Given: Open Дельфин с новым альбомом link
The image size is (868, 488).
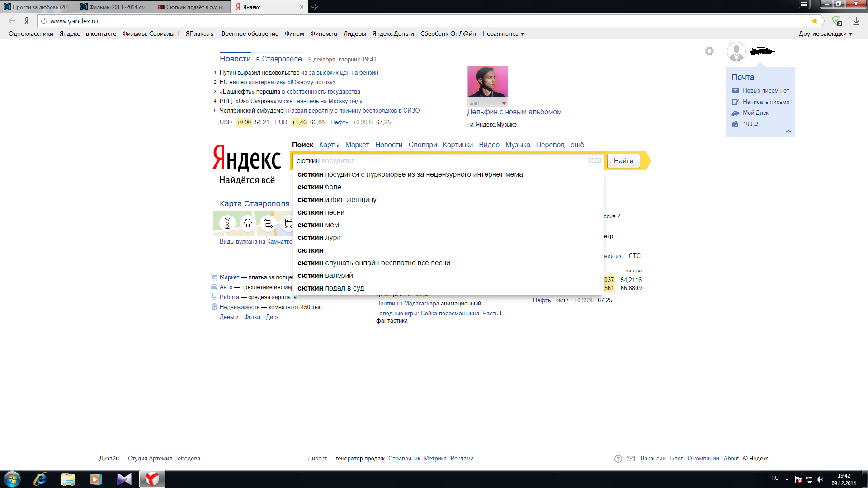Looking at the screenshot, I should (514, 112).
